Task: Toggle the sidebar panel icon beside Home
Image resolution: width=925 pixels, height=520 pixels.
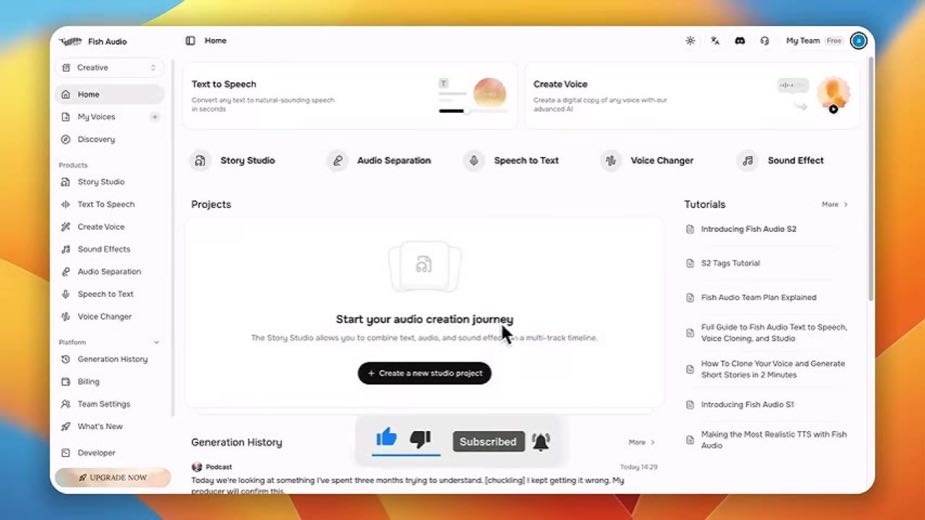Action: [x=190, y=41]
